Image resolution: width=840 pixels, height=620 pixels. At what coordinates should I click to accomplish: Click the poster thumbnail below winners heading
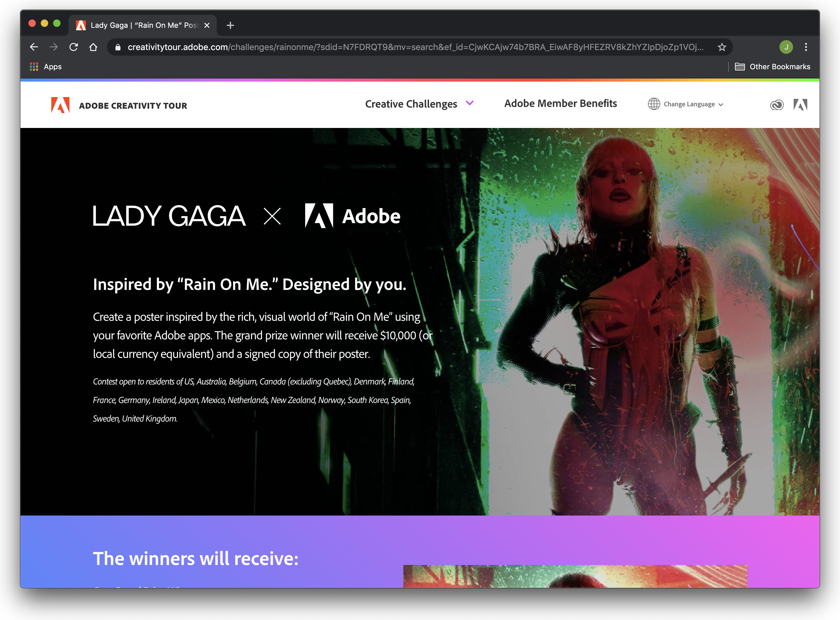pyautogui.click(x=575, y=576)
